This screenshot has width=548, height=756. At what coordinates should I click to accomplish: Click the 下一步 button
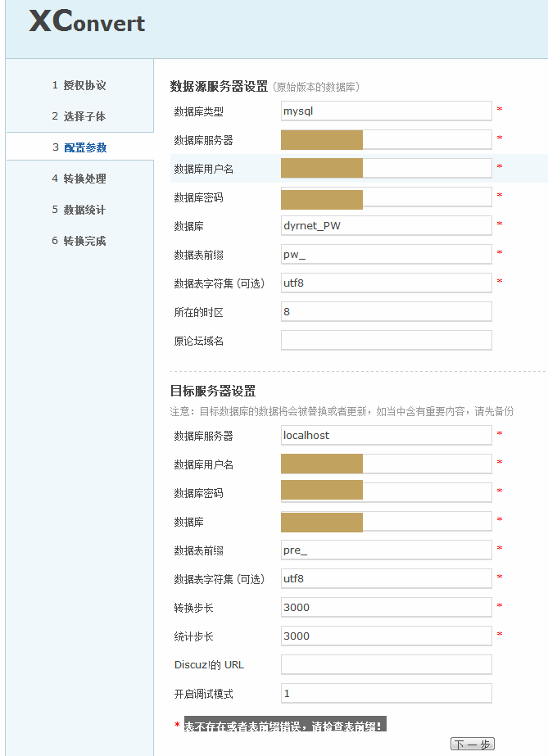(x=473, y=744)
